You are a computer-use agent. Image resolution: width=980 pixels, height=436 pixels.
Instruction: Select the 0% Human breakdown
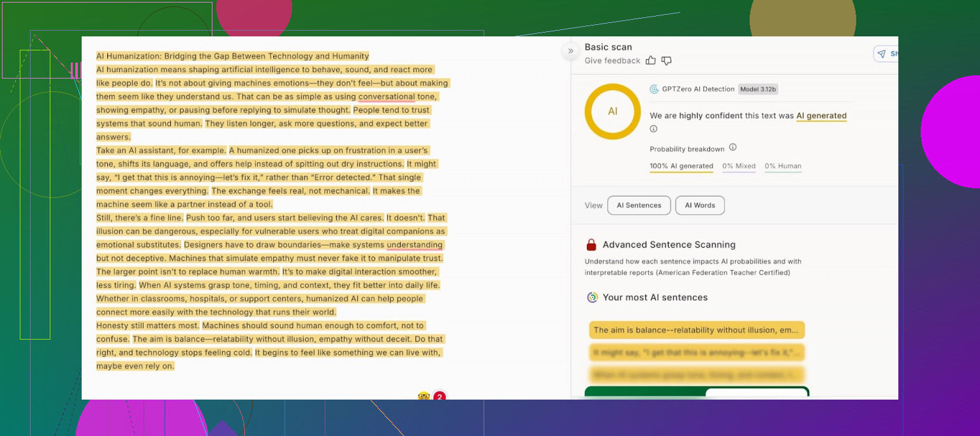click(x=783, y=166)
